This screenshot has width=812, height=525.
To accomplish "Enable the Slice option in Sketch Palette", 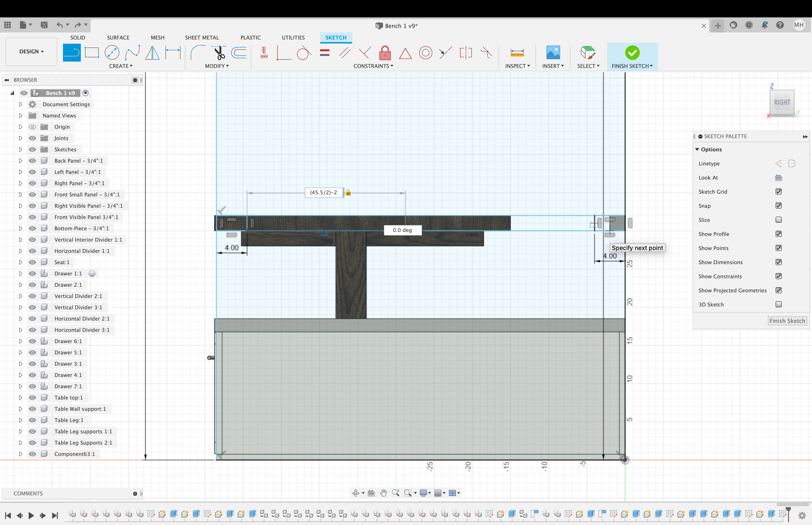I will 779,220.
